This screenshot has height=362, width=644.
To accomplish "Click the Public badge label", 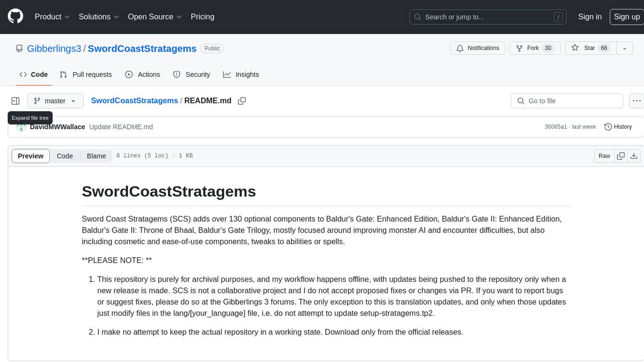I will [212, 48].
